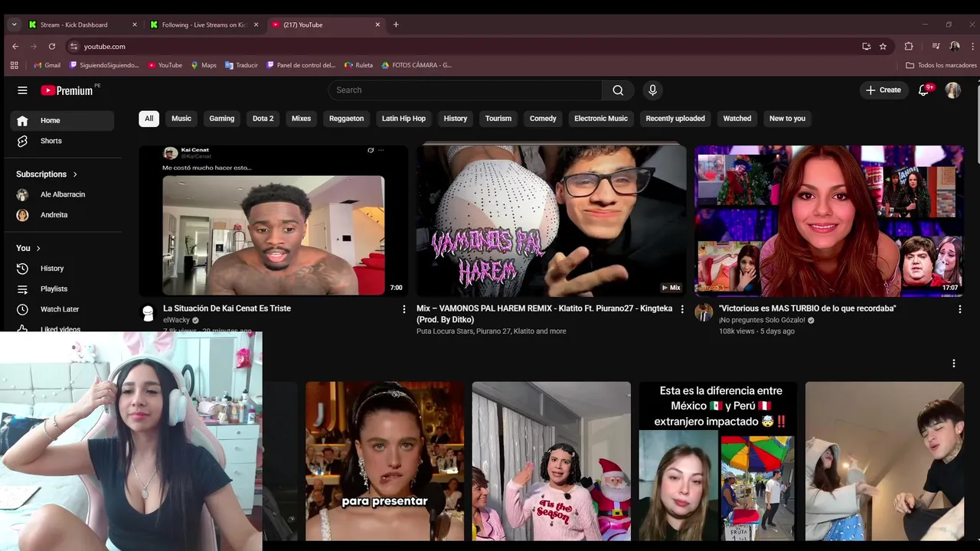Select the Music filter chip
This screenshot has width=980, height=551.
181,119
